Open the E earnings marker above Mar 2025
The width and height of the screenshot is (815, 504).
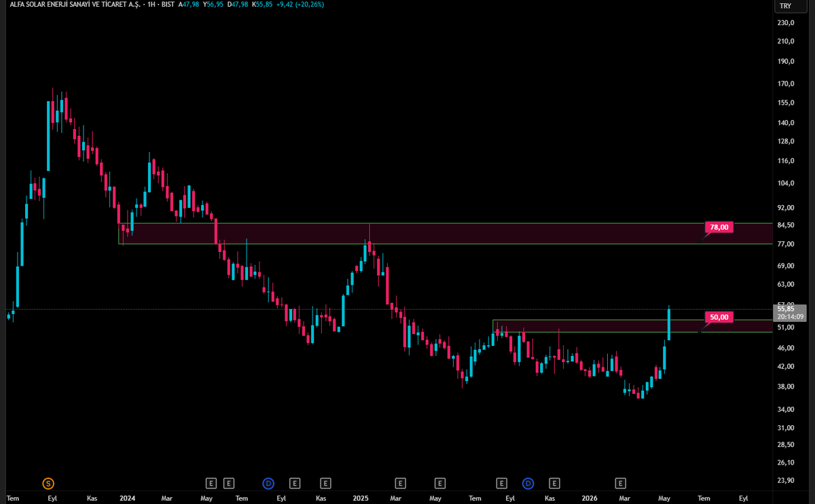point(400,484)
